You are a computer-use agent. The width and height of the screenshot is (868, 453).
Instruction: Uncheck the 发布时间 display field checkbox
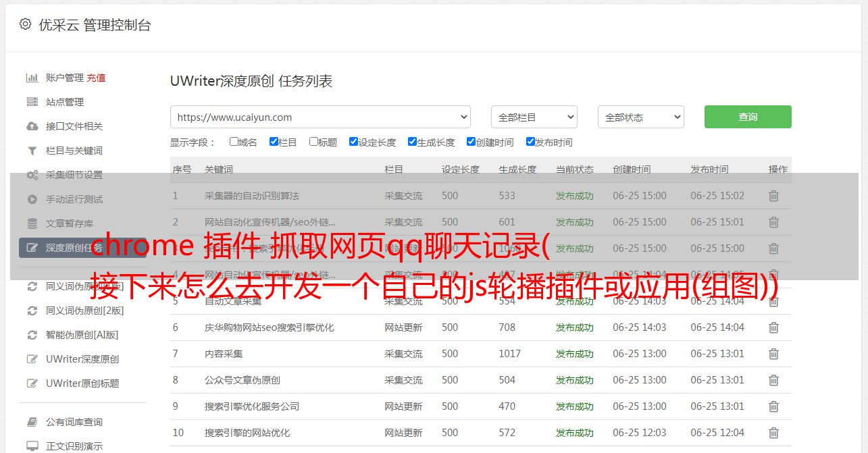click(x=530, y=142)
